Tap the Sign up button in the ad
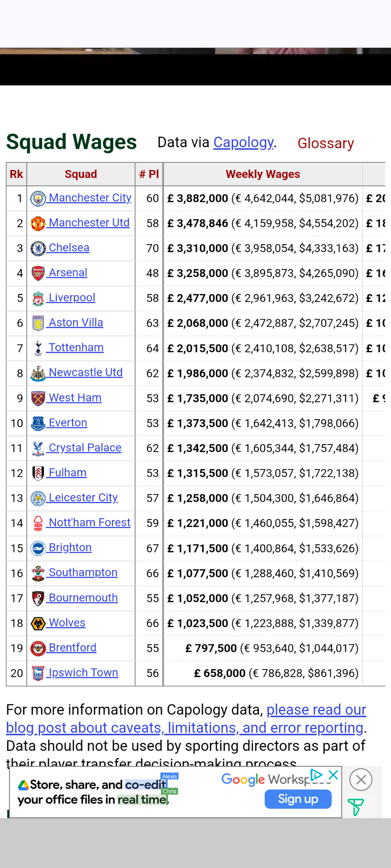This screenshot has width=391, height=868. (298, 799)
